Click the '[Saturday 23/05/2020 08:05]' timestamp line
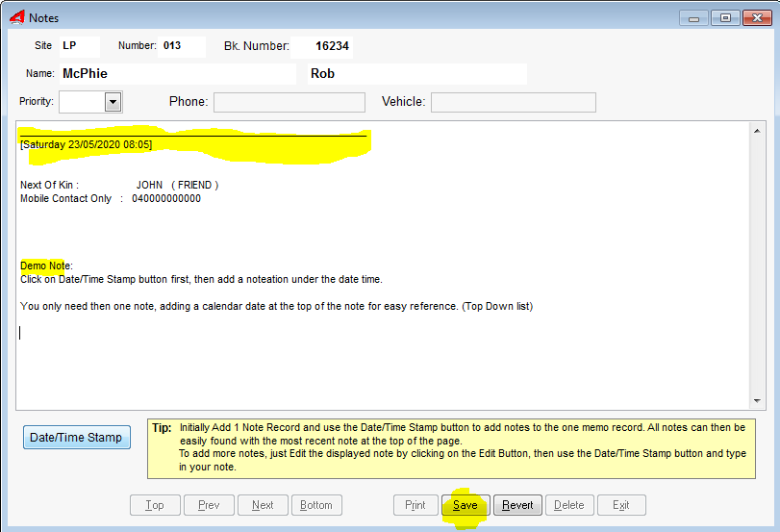The height and width of the screenshot is (532, 780). coord(86,145)
